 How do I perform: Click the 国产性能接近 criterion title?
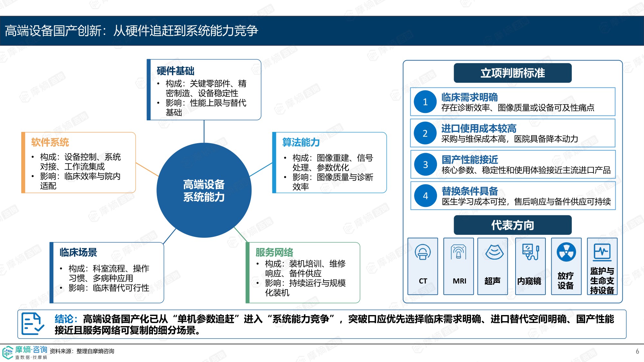470,159
